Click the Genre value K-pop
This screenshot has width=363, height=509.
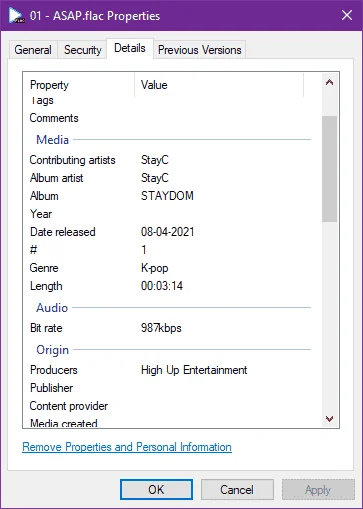pyautogui.click(x=155, y=268)
